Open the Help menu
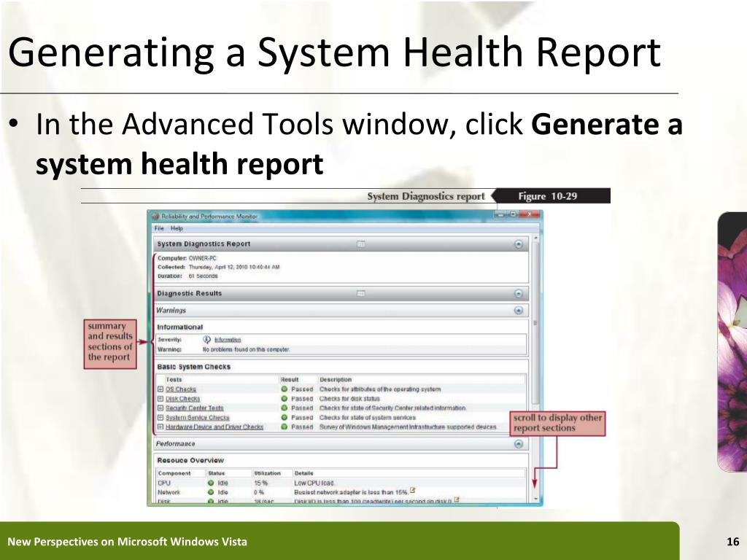Image resolution: width=747 pixels, height=560 pixels. click(177, 228)
